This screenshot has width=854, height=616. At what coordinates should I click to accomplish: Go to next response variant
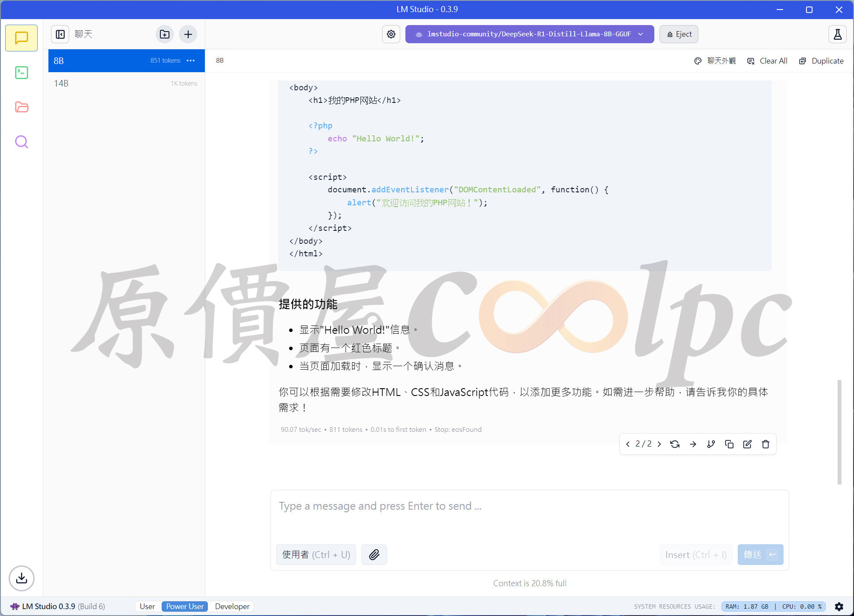[659, 444]
